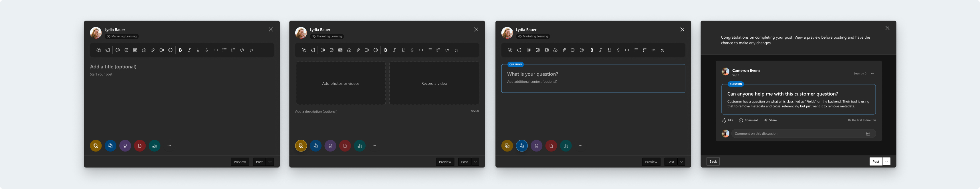The image size is (980, 189).
Task: Click the Share icon under the preview post
Action: click(765, 120)
